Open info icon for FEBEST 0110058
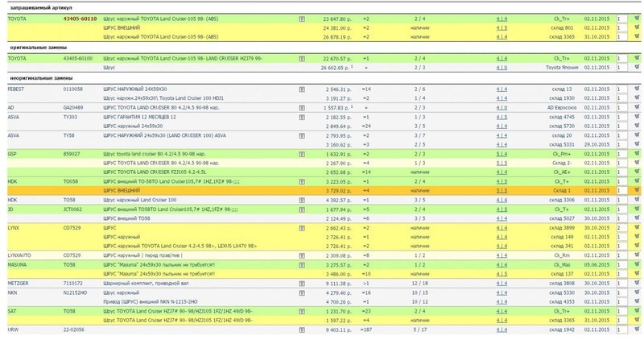Screen dimensions: 644x340 [x=302, y=89]
